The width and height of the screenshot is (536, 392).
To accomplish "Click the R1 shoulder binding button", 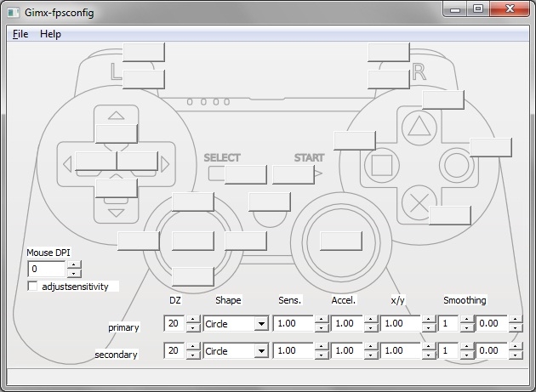I will (x=389, y=79).
